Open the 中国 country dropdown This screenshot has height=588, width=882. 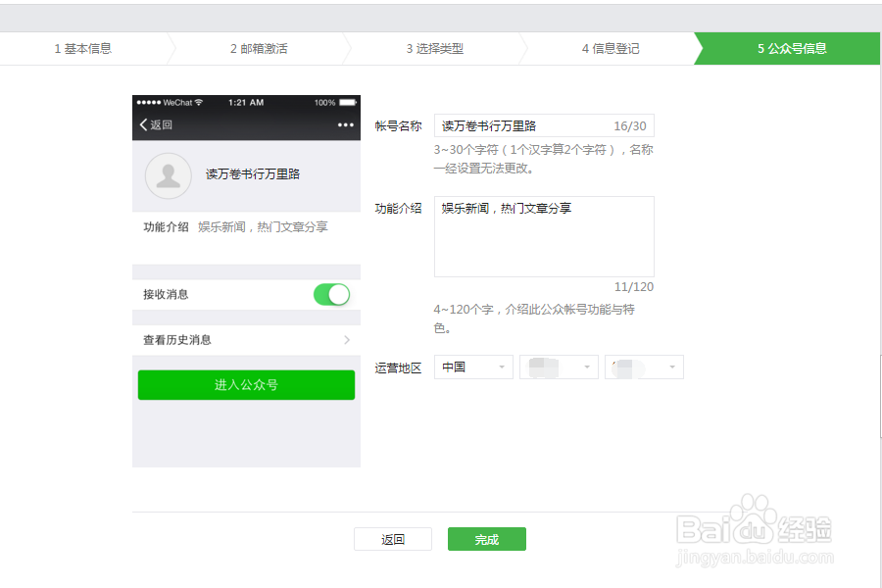tap(473, 366)
